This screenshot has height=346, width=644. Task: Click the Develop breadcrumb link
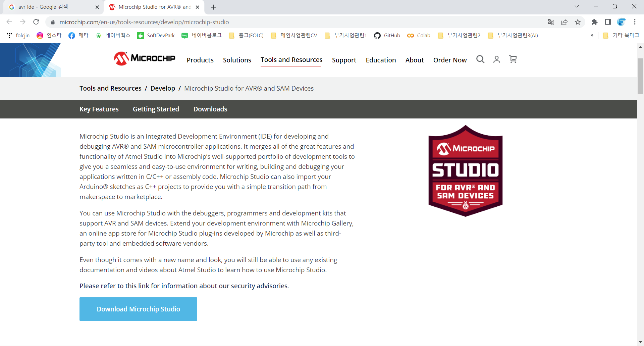(163, 88)
